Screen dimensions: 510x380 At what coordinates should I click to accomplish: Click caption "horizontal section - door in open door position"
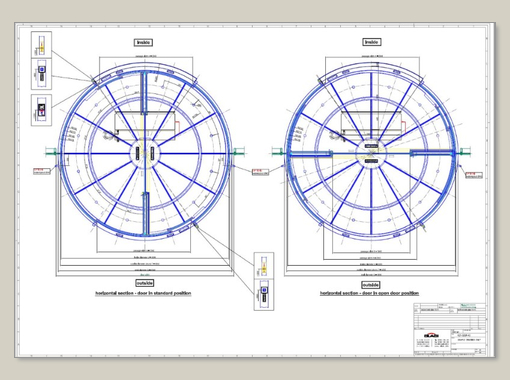click(x=369, y=293)
